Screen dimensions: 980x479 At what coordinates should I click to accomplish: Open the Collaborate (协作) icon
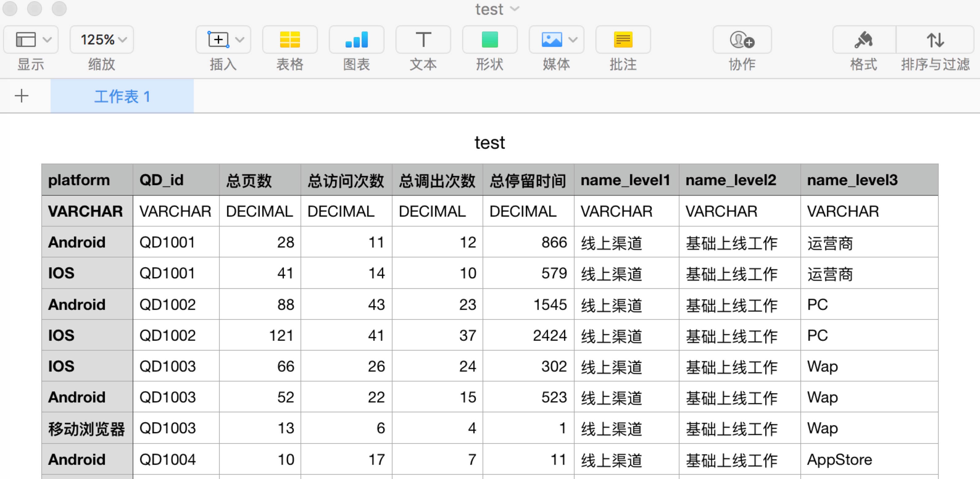point(742,40)
